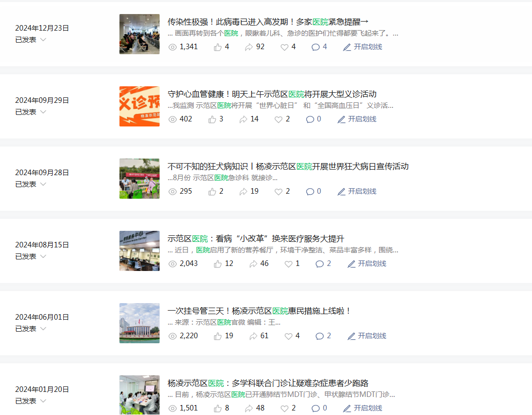Open 已发表 dropdown under 2024年08月15日
The height and width of the screenshot is (415, 532).
click(43, 256)
